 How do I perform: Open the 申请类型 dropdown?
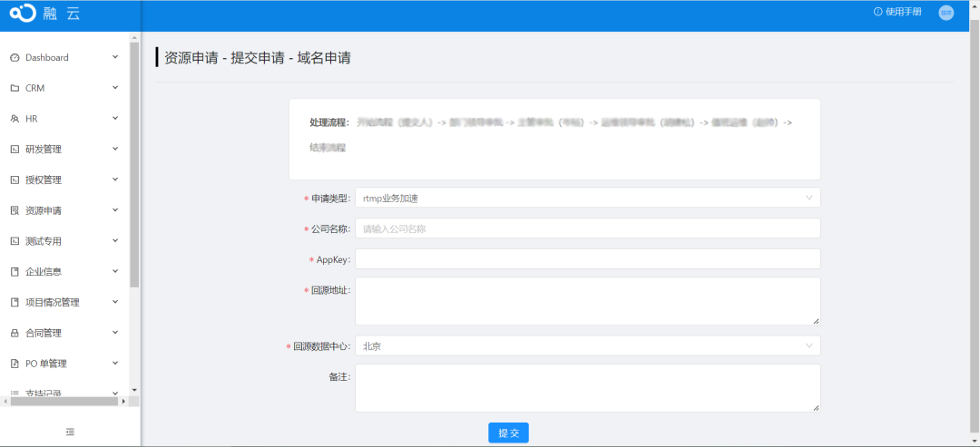tap(587, 198)
